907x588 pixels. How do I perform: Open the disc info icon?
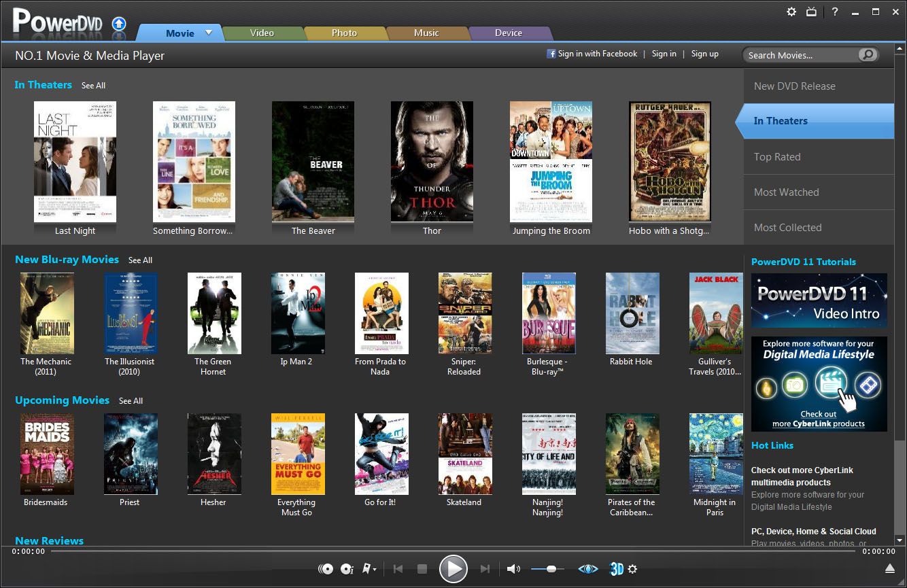pos(347,569)
